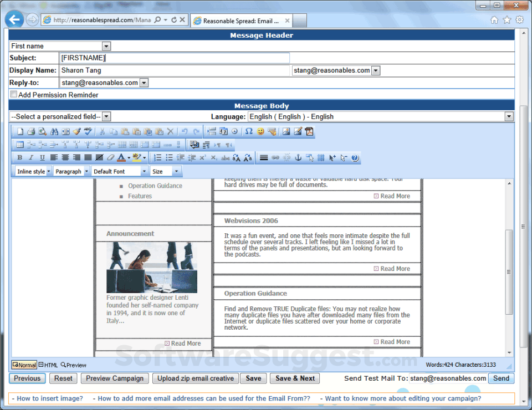Viewport: 532px width, 410px height.
Task: Open the editing your campaign help link
Action: (403, 398)
